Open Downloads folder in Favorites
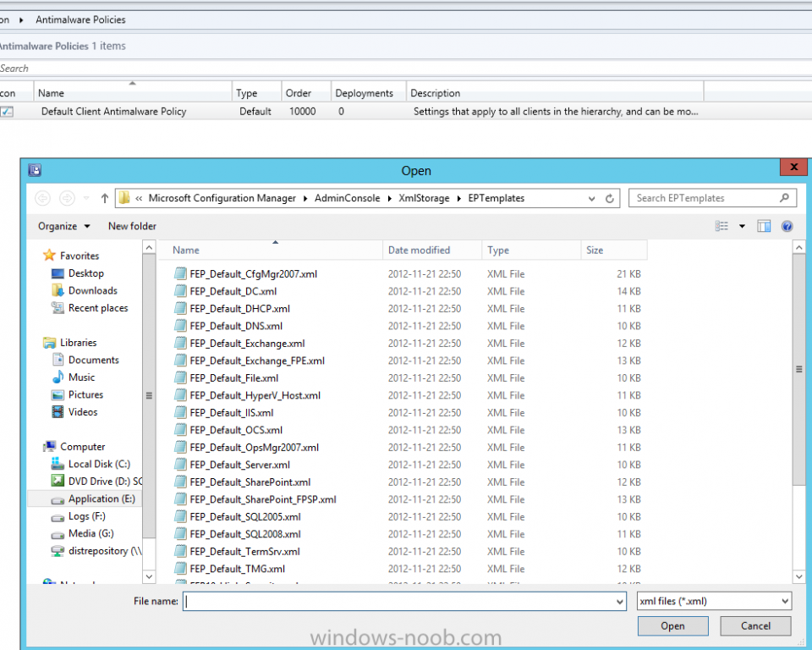Screen dimensions: 812x650 (85, 290)
